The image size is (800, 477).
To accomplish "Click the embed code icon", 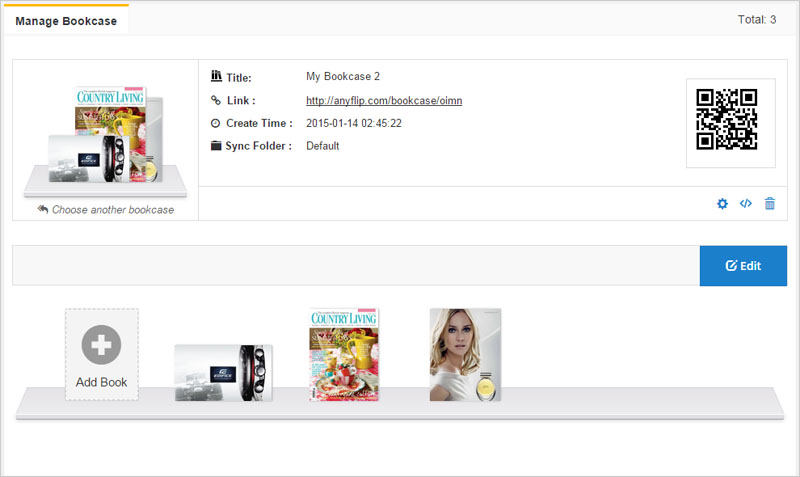I will pos(746,204).
